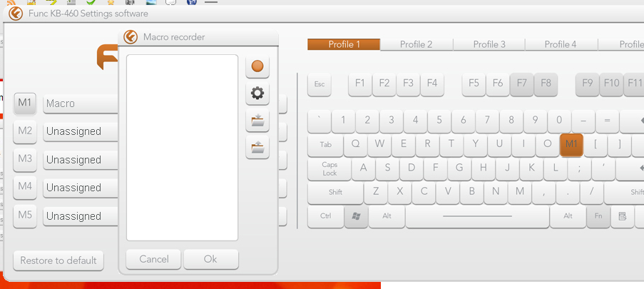Screen dimensions: 644x289
Task: Click the right Alt key
Action: [568, 216]
